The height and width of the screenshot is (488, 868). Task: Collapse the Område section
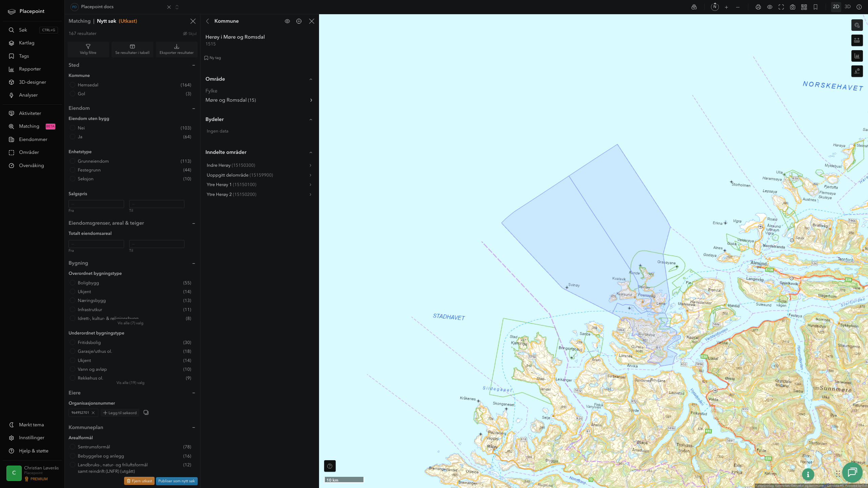pyautogui.click(x=311, y=79)
